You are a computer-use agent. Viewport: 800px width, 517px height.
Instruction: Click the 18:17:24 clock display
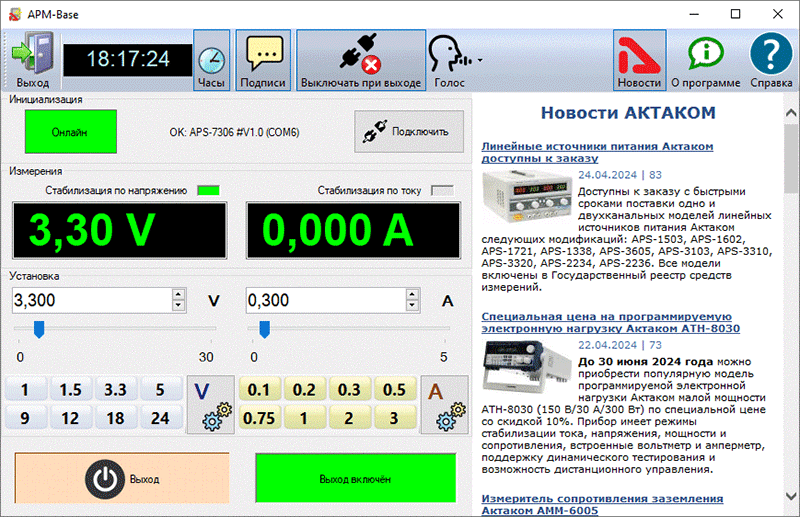128,59
